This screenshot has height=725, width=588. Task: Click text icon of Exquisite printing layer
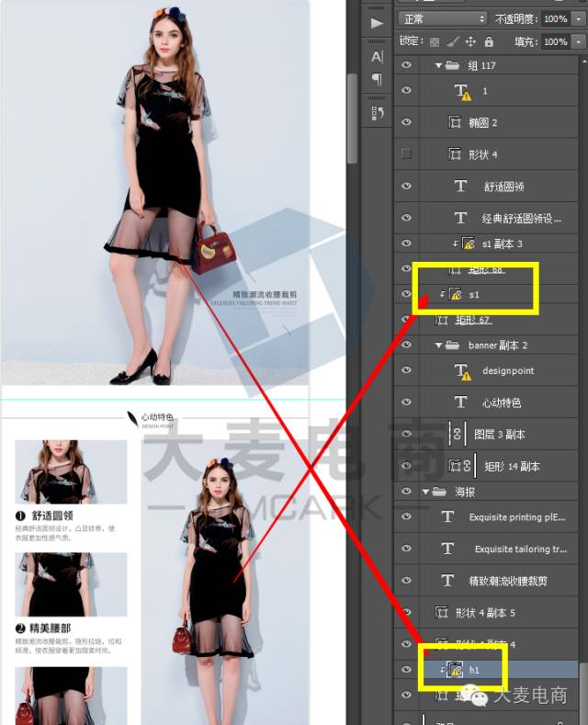[447, 516]
